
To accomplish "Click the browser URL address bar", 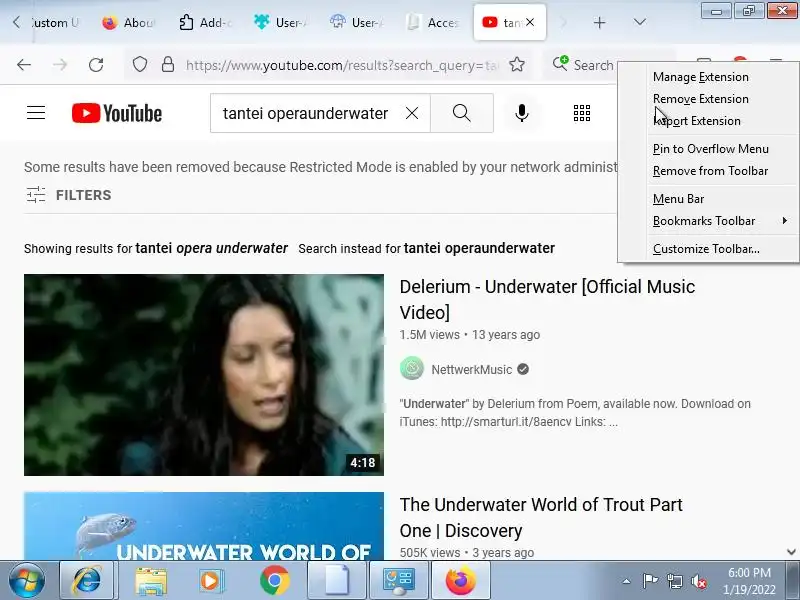I will point(341,65).
